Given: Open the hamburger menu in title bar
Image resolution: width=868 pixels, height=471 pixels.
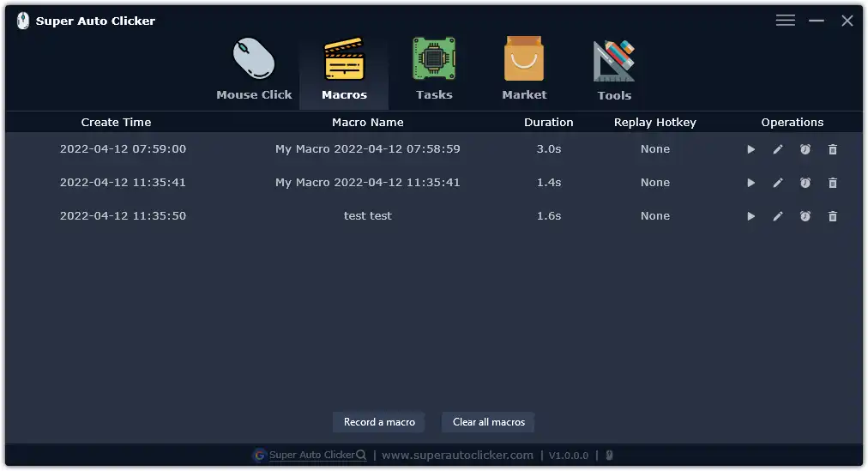Looking at the screenshot, I should [785, 21].
